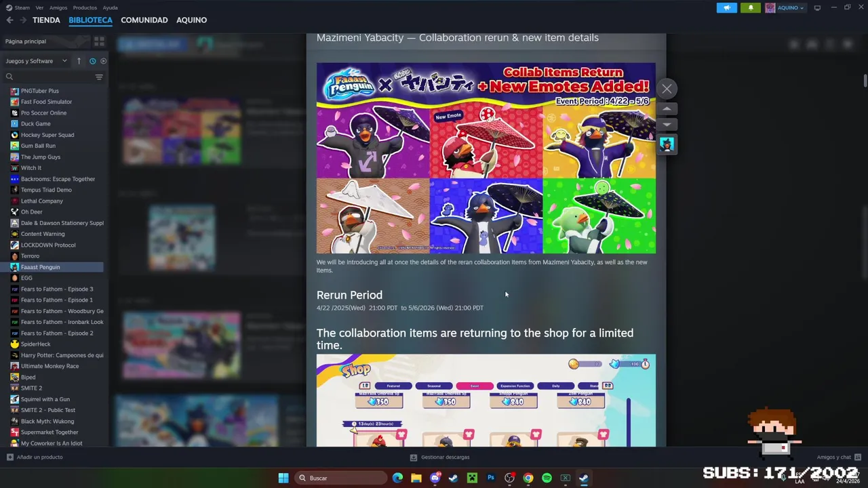The height and width of the screenshot is (488, 868).
Task: Open Photoshop from the taskbar
Action: coord(491,478)
